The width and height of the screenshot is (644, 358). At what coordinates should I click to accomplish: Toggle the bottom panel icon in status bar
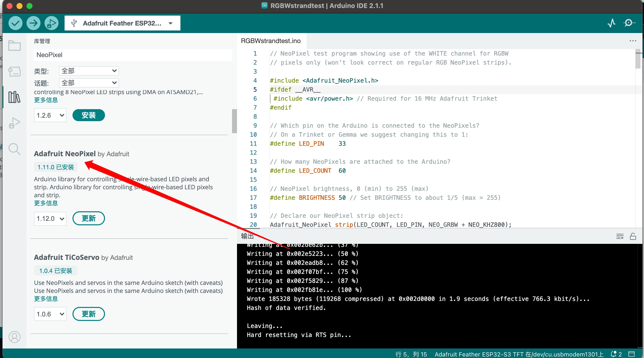[x=632, y=354]
